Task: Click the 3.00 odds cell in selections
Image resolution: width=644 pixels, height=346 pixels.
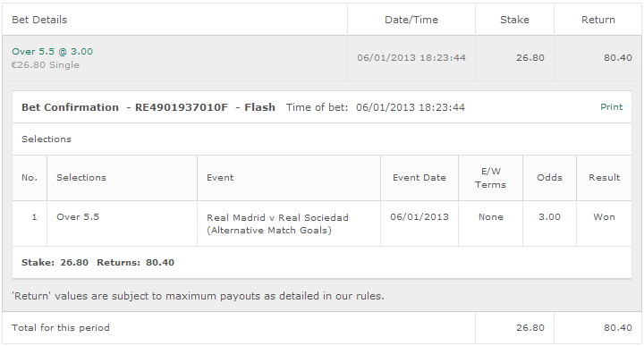Action: [x=549, y=217]
